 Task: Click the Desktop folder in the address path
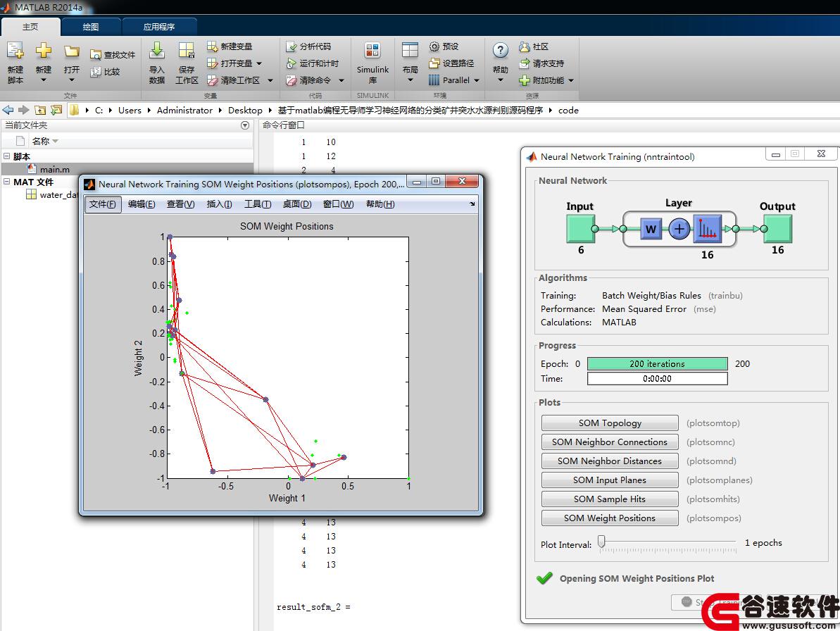(x=245, y=111)
